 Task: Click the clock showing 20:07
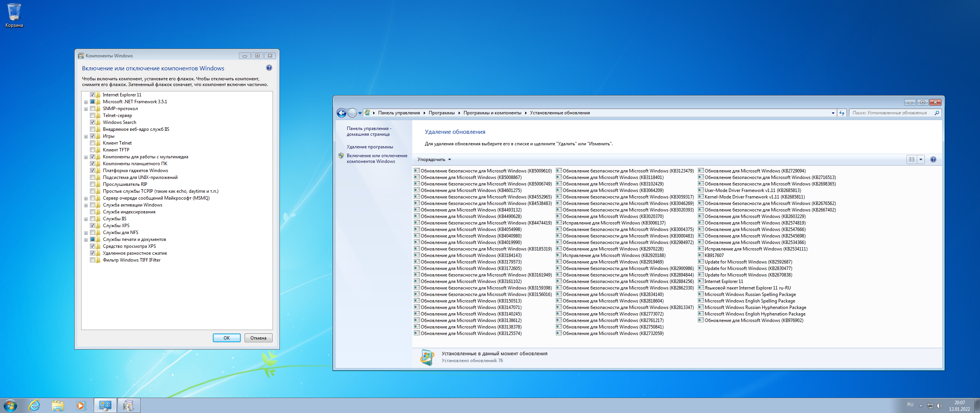point(959,403)
